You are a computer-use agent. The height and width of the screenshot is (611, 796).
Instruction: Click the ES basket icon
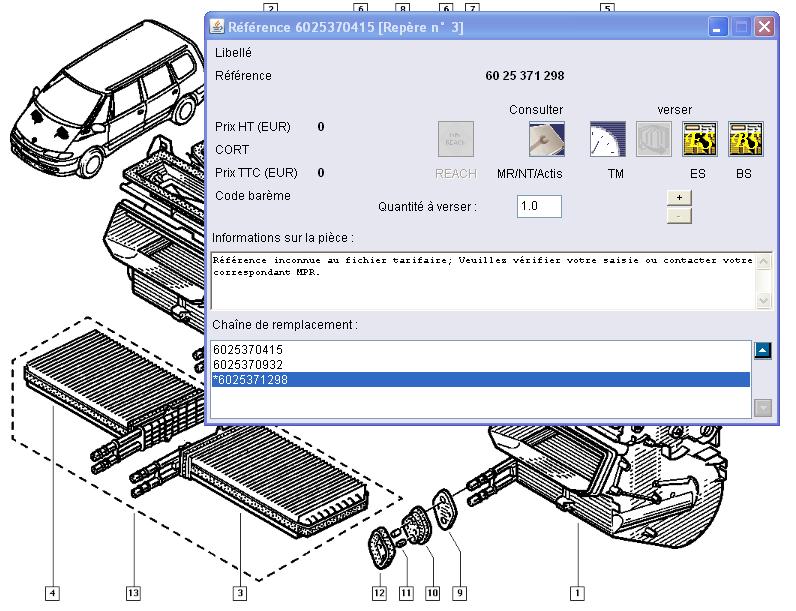[699, 139]
